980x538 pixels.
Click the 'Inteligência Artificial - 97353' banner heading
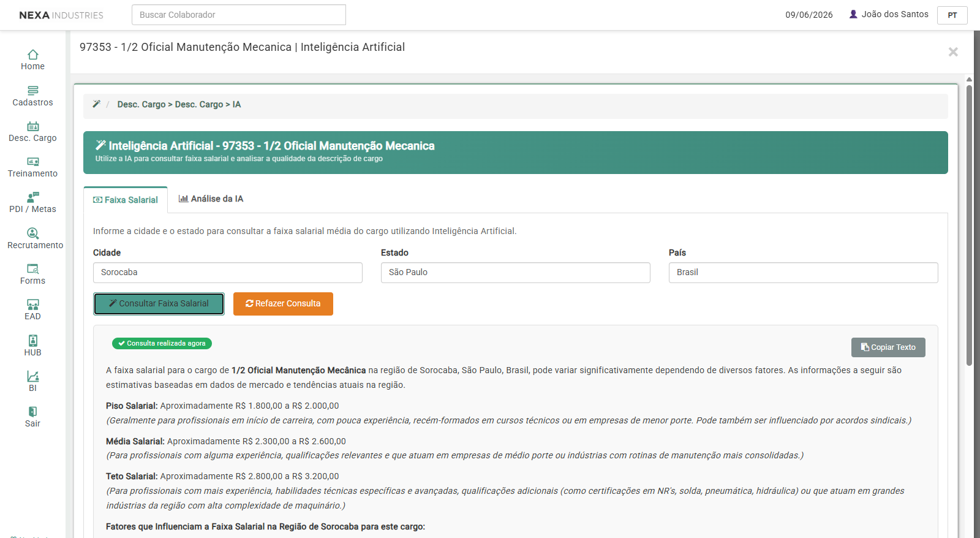pos(265,146)
